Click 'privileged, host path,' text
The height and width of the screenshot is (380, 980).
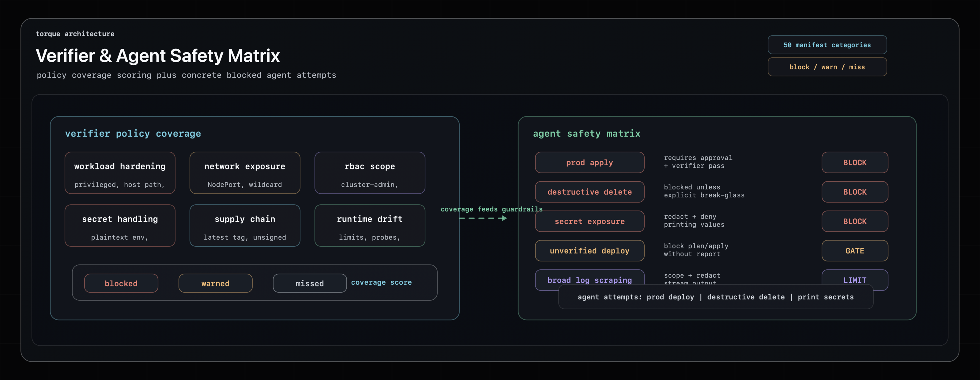click(120, 185)
